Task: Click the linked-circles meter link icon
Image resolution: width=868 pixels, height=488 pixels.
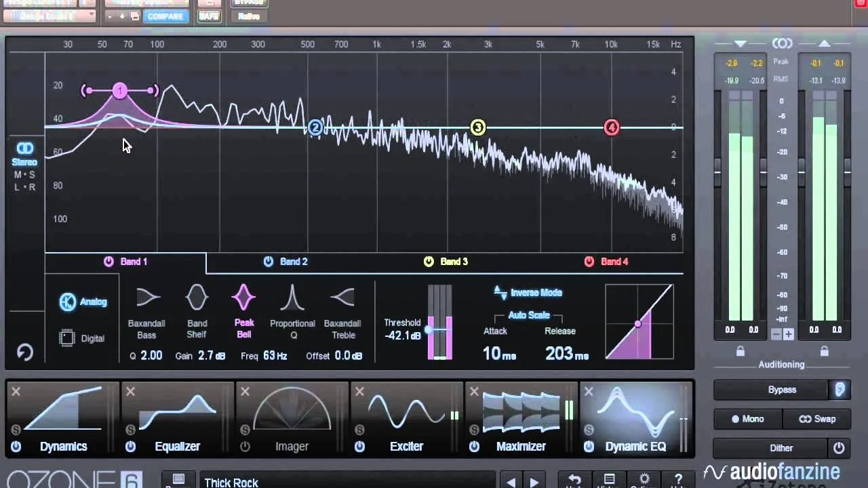Action: 782,44
